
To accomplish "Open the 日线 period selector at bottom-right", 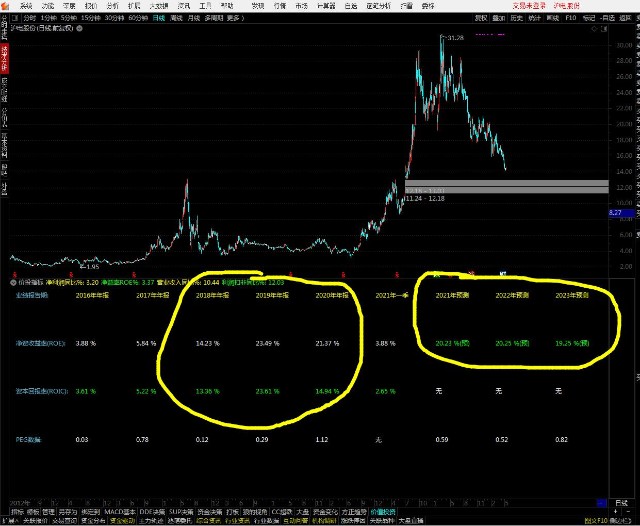I will (621, 501).
